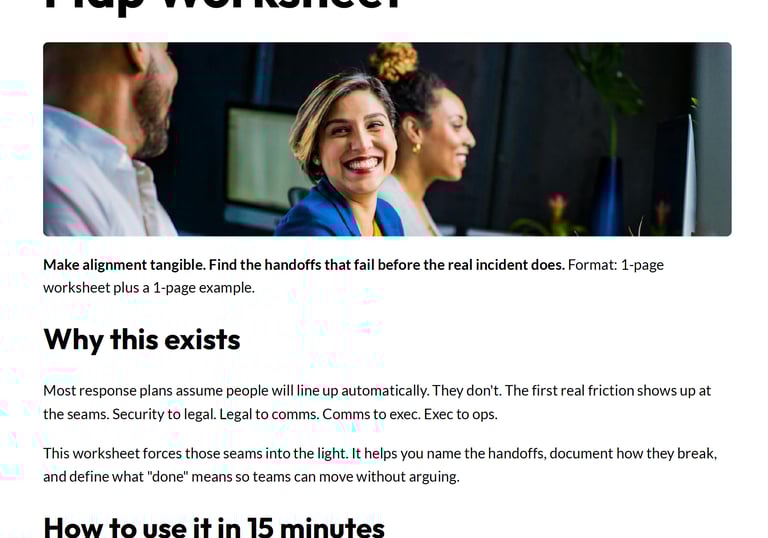Click the 'How to use it in 15 minutes' heading
This screenshot has height=538, width=768.
point(214,527)
